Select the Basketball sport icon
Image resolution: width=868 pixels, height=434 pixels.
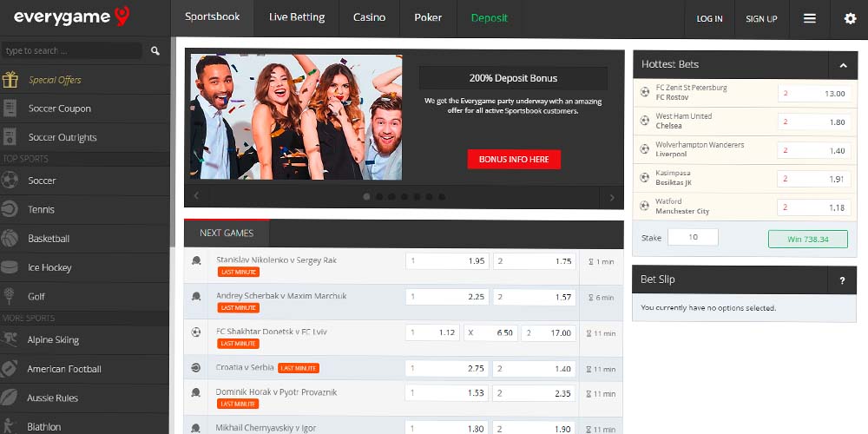10,239
